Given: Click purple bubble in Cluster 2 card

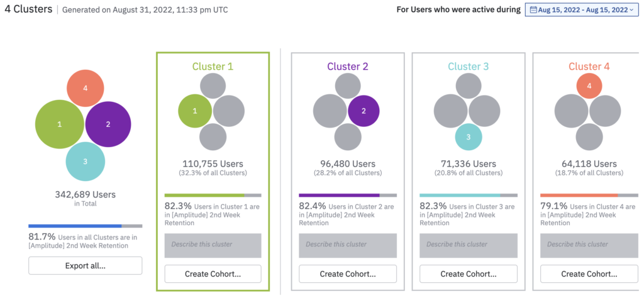Looking at the screenshot, I should [x=363, y=111].
